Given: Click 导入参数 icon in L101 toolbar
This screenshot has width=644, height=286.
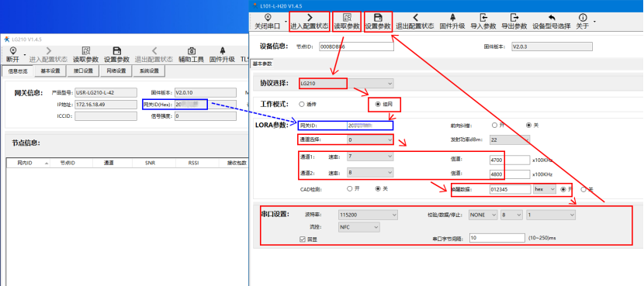Looking at the screenshot, I should 483,17.
